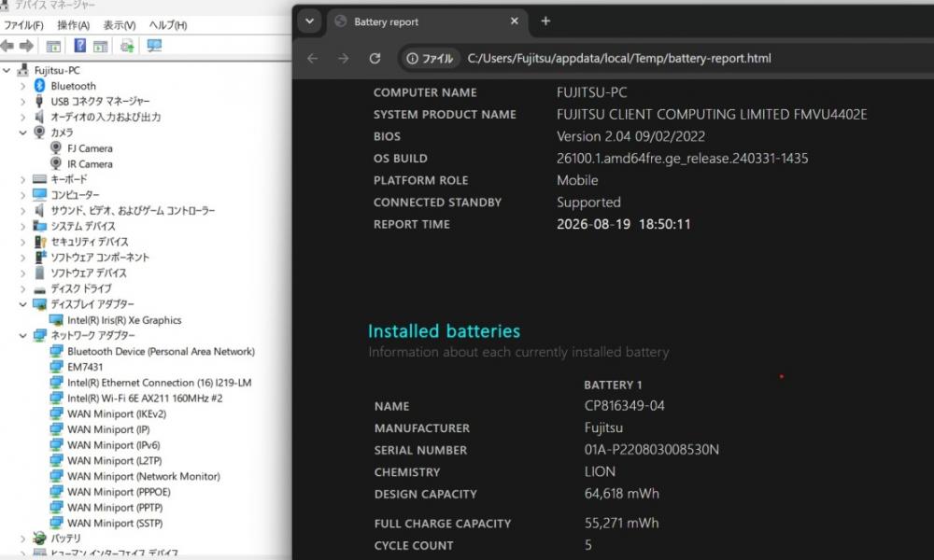This screenshot has width=934, height=560.
Task: Click the IR Camera webcam icon
Action: [x=56, y=163]
